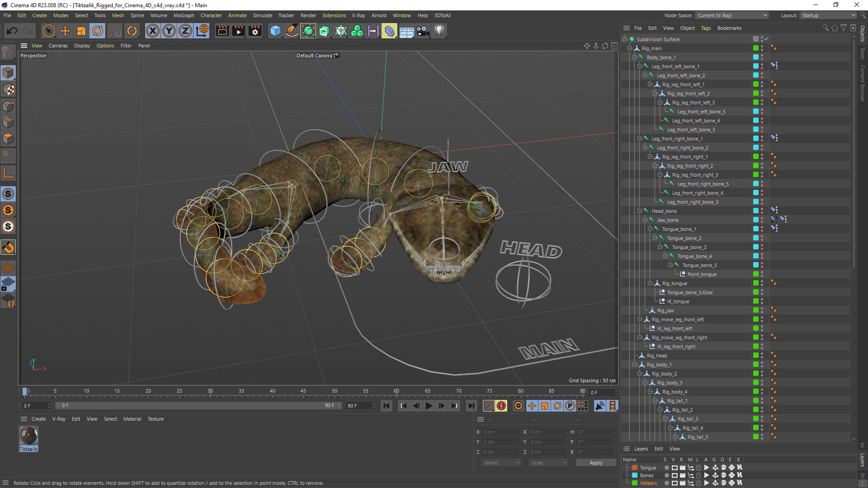Open the MoGraph menu
The height and width of the screenshot is (488, 868).
click(184, 15)
